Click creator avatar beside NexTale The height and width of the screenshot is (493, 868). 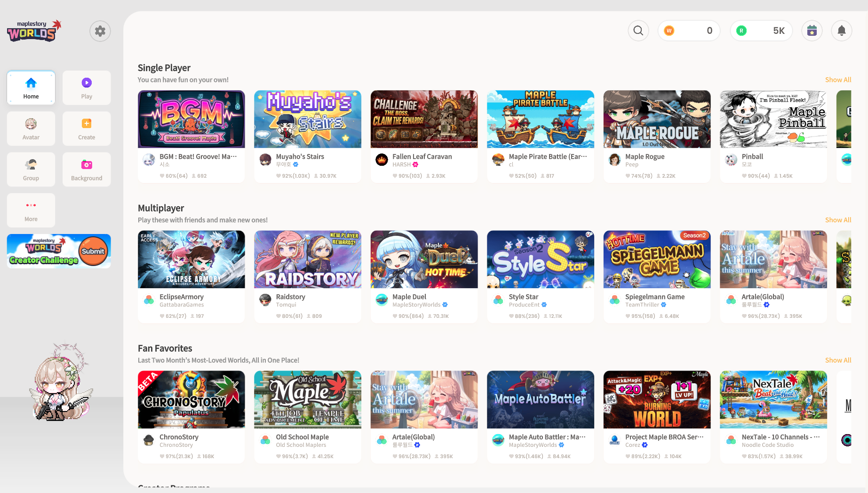731,440
